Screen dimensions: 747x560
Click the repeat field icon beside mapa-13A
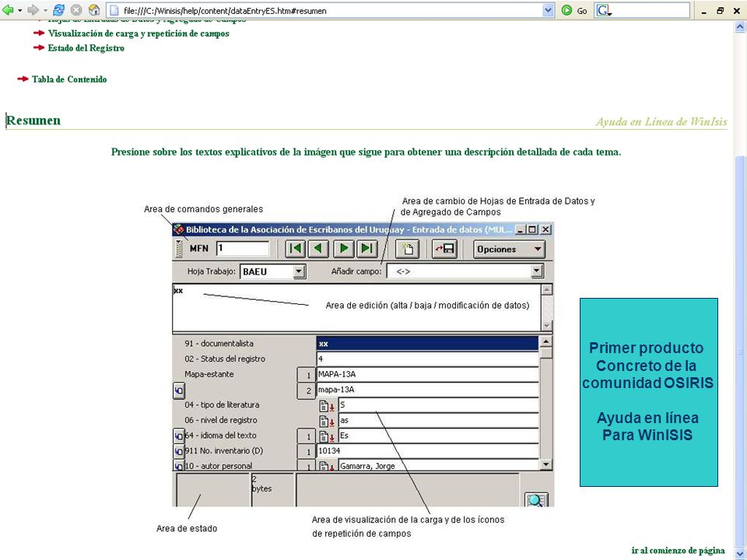178,390
